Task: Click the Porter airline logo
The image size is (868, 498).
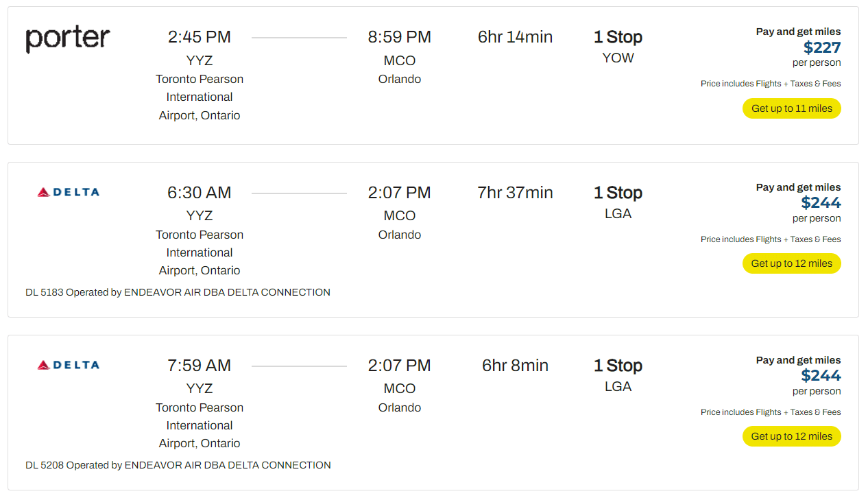Action: coord(68,39)
